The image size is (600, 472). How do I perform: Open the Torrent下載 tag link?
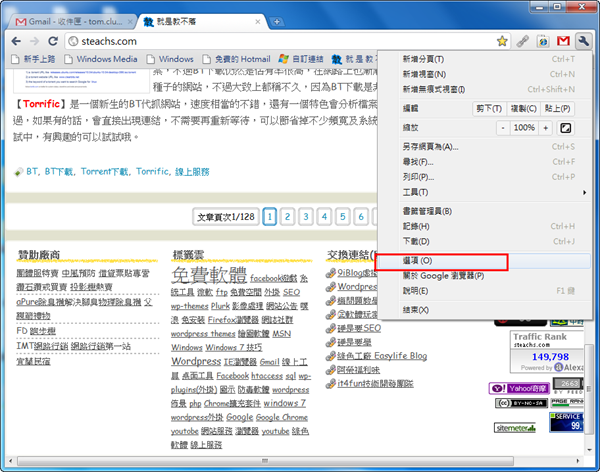(x=104, y=171)
